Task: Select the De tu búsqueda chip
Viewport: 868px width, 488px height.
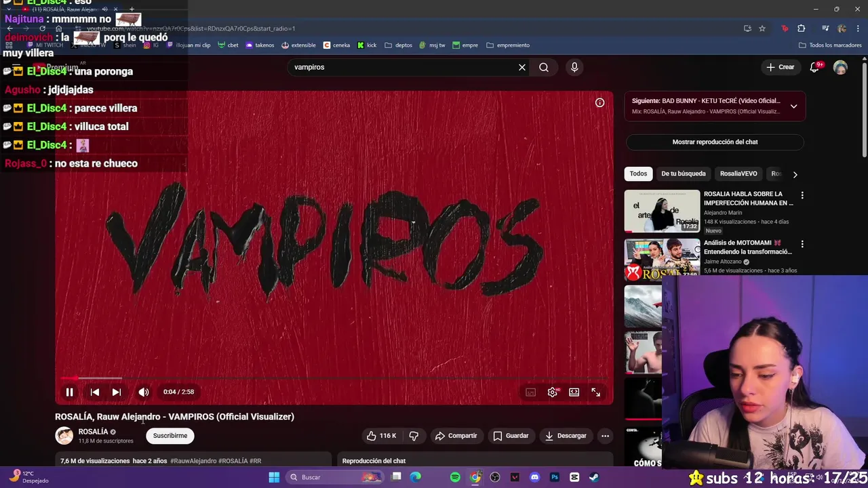Action: (x=684, y=174)
